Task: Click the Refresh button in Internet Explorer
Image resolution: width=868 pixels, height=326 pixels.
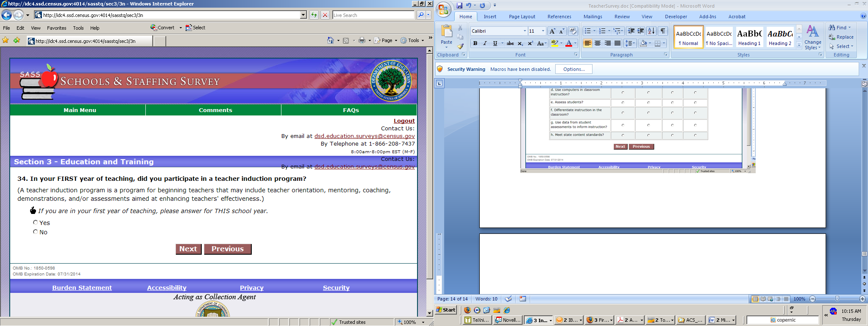Action: 314,15
